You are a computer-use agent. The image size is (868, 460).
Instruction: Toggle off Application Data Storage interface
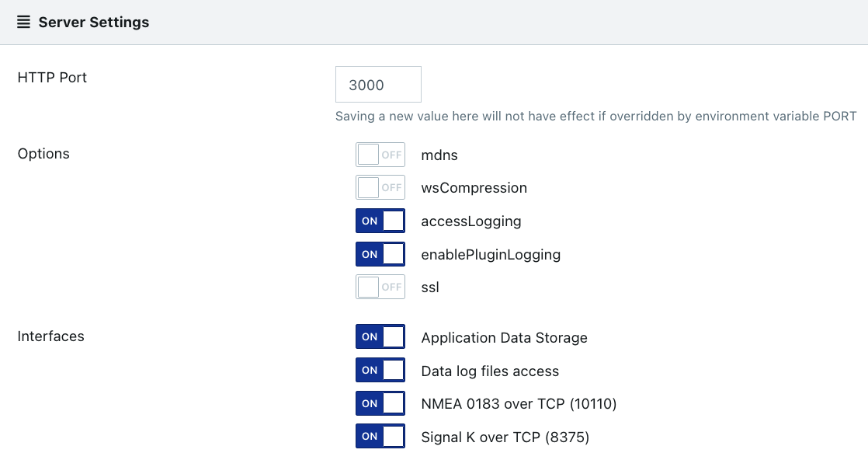pyautogui.click(x=380, y=336)
